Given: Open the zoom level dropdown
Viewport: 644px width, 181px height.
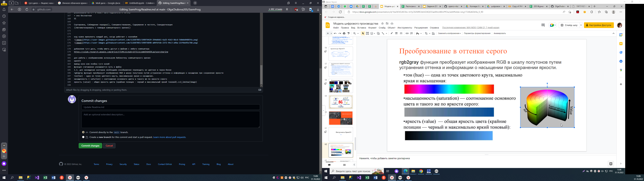Looking at the screenshot, I should click(356, 34).
